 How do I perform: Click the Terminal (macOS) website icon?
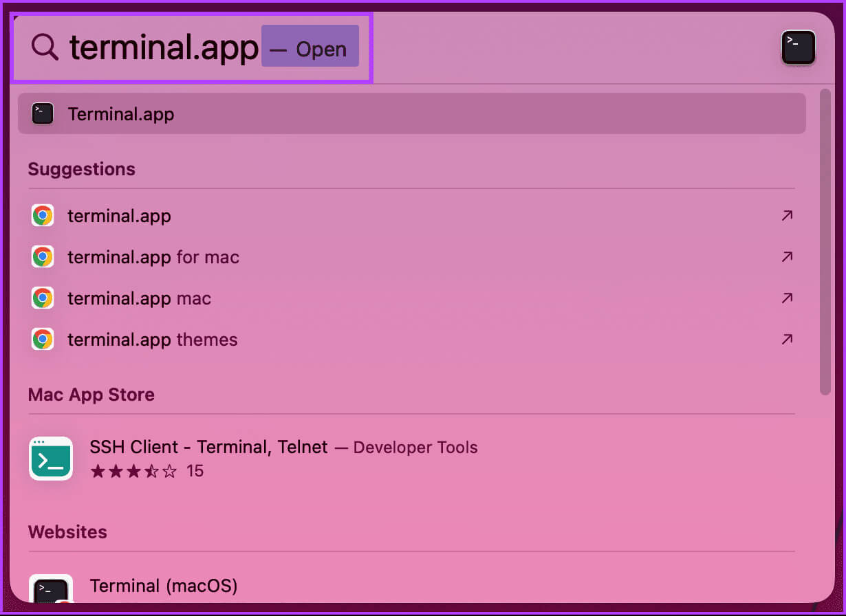(x=51, y=590)
